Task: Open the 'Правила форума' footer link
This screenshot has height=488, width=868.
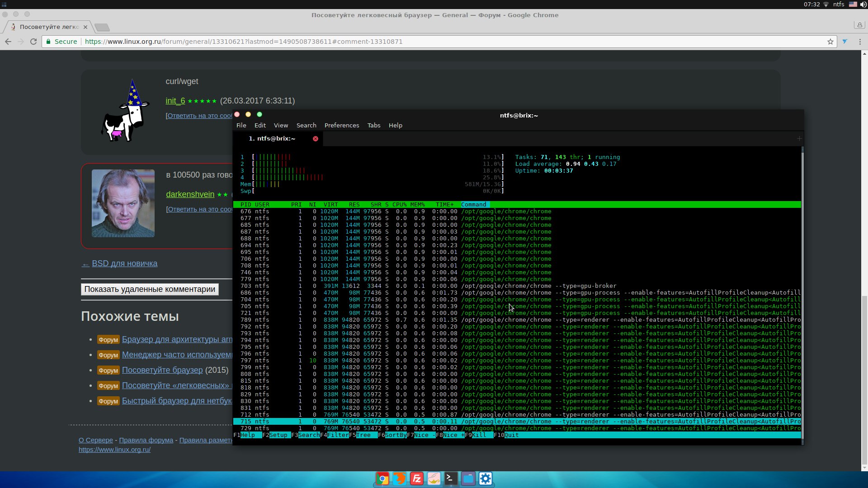Action: pyautogui.click(x=146, y=440)
